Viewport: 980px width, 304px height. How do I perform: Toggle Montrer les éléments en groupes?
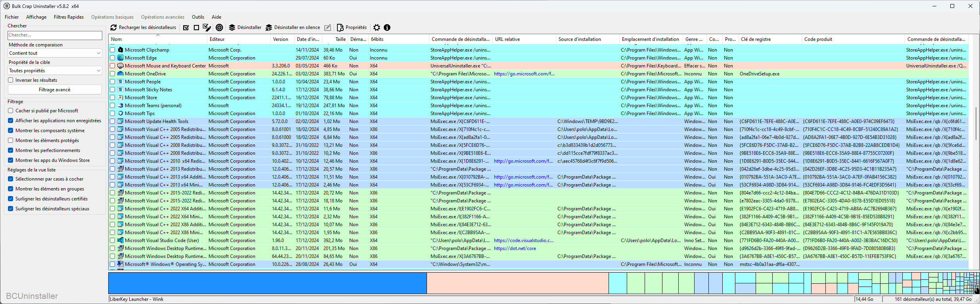click(11, 189)
